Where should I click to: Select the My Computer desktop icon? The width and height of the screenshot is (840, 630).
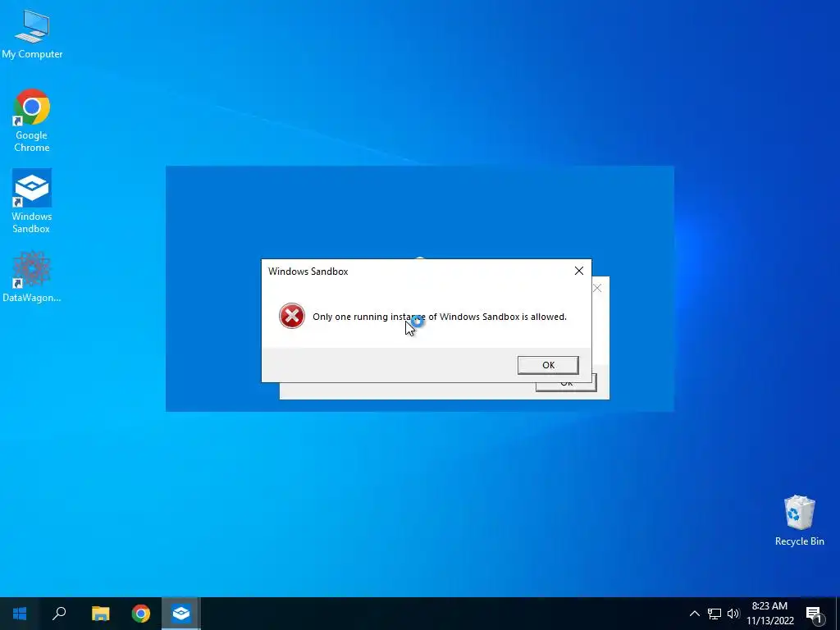(32, 34)
